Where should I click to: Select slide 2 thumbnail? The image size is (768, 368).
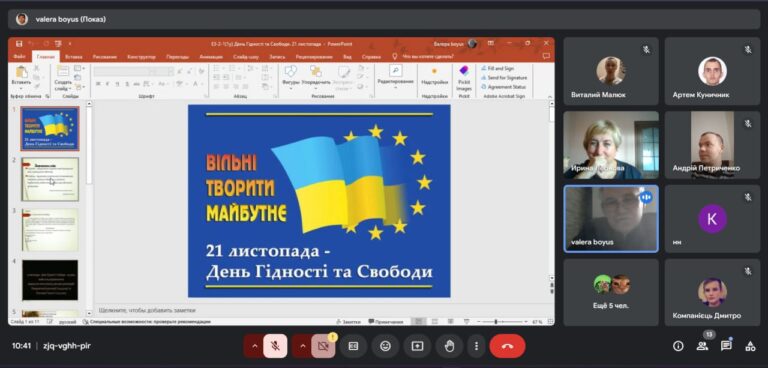pyautogui.click(x=50, y=179)
